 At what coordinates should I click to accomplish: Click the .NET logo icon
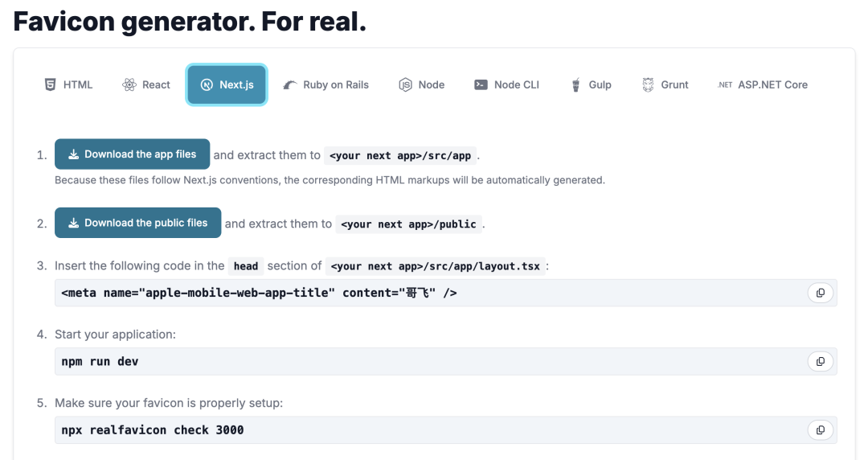point(725,84)
